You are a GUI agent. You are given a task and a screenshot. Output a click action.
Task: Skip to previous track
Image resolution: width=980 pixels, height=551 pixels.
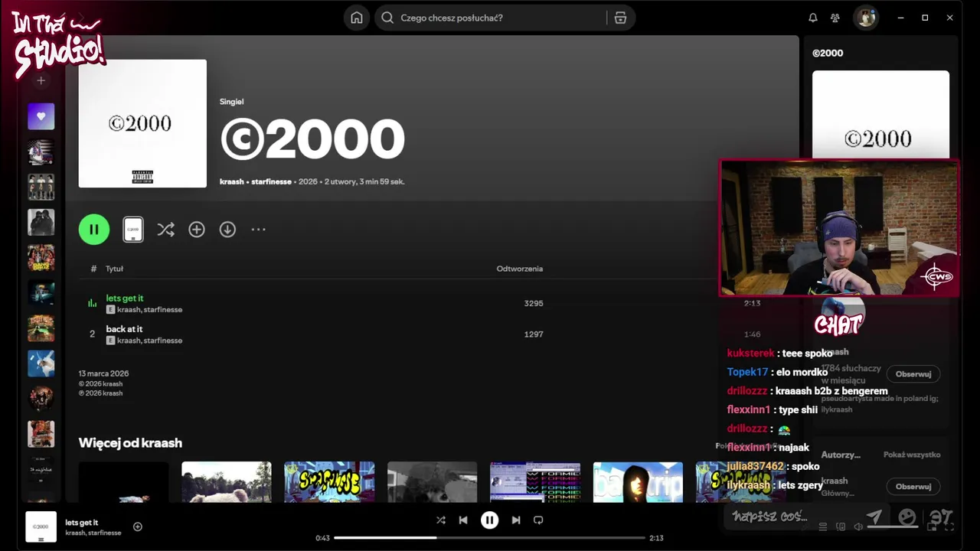tap(463, 520)
